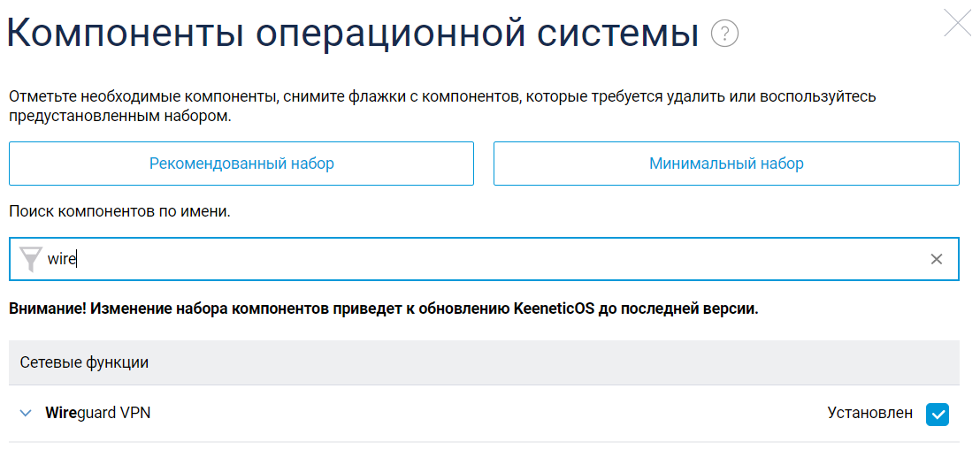The image size is (980, 457).
Task: Click the предустановленным набором text line
Action: tap(119, 117)
